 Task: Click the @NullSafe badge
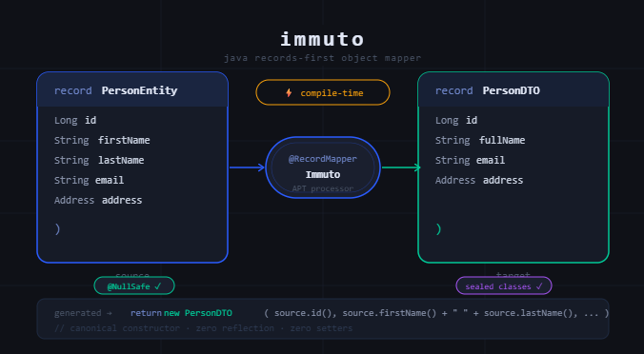(134, 285)
